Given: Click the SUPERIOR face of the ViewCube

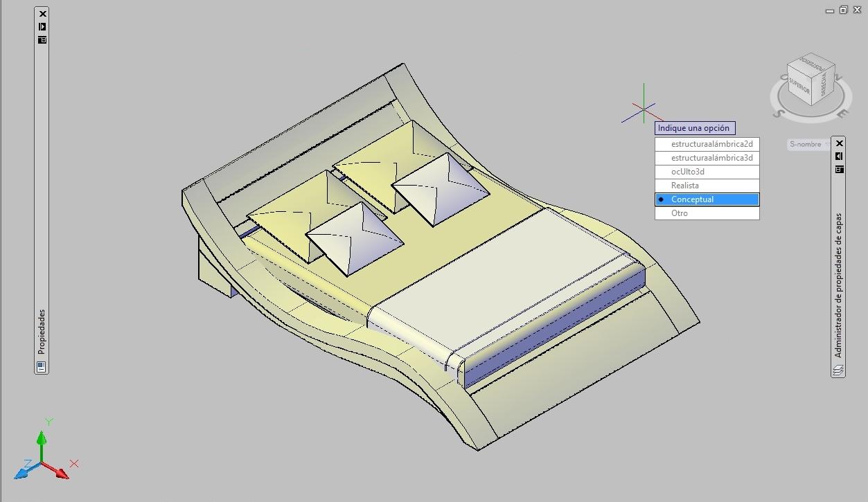Looking at the screenshot, I should (799, 84).
